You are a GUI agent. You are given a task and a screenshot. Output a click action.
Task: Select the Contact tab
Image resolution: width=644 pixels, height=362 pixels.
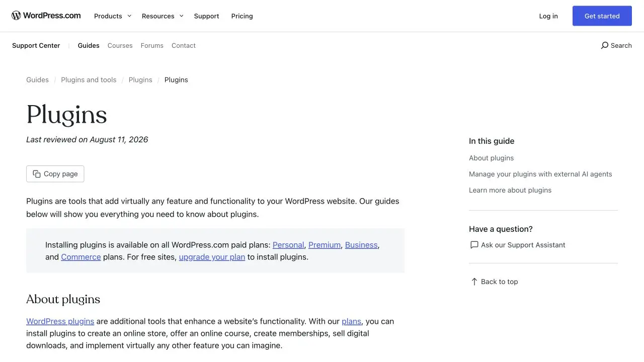click(x=184, y=45)
